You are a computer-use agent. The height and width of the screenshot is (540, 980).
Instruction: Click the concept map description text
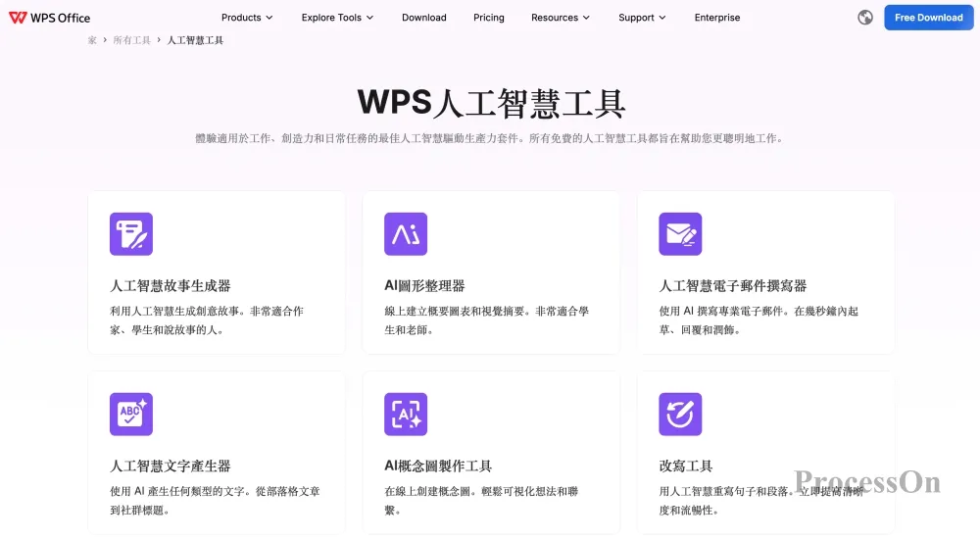481,500
